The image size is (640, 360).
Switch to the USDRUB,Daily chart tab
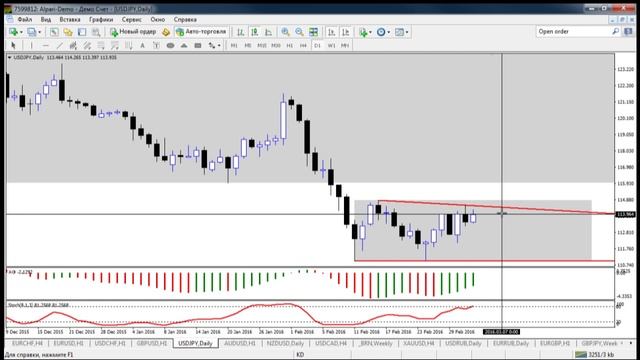(463, 343)
